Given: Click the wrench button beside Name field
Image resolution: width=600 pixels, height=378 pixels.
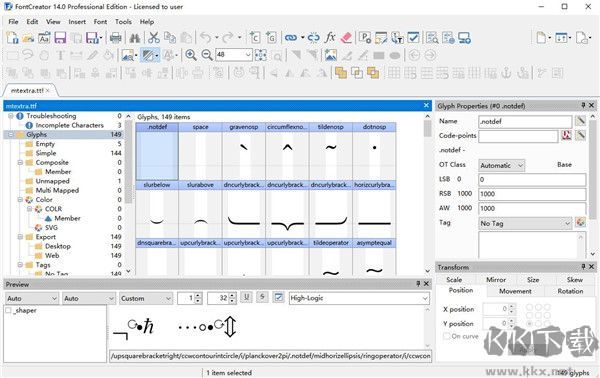Looking at the screenshot, I should tap(580, 121).
